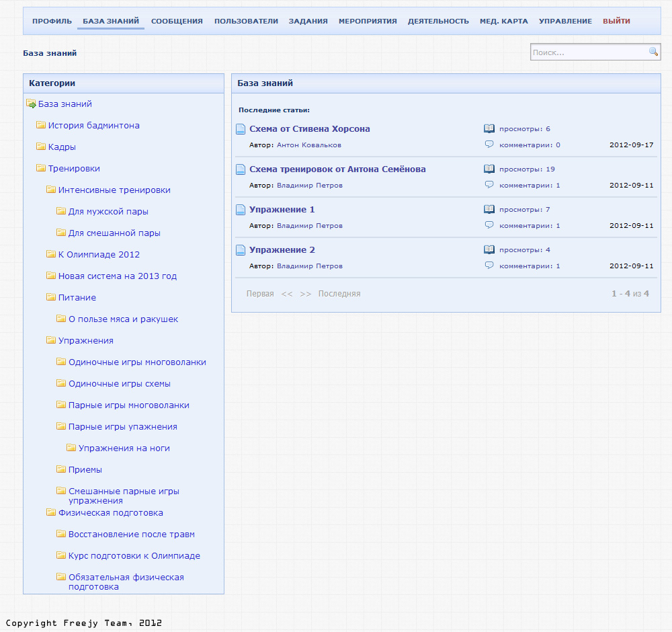Click folder icon next to История бадминтона
Viewport: 672px width, 632px height.
41,125
